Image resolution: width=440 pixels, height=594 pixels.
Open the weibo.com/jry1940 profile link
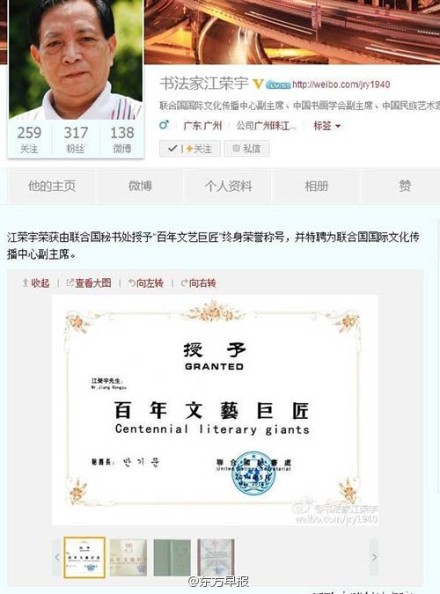coord(341,84)
